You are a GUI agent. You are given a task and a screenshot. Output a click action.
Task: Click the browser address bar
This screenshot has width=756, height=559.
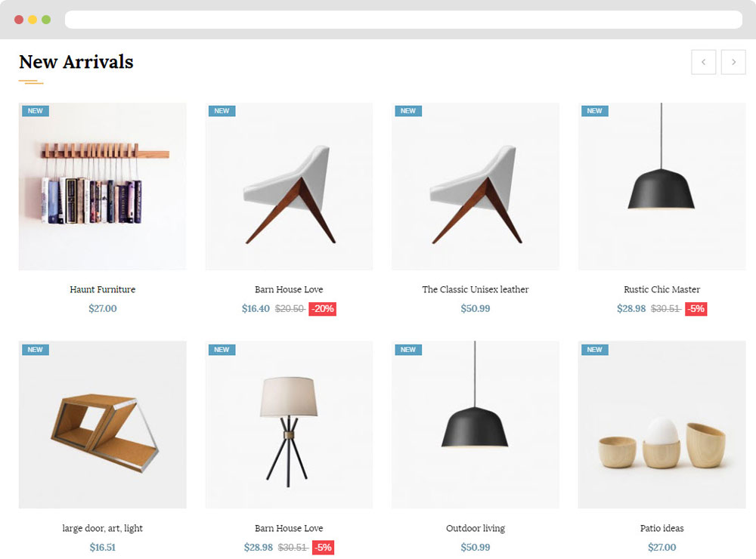(404, 20)
